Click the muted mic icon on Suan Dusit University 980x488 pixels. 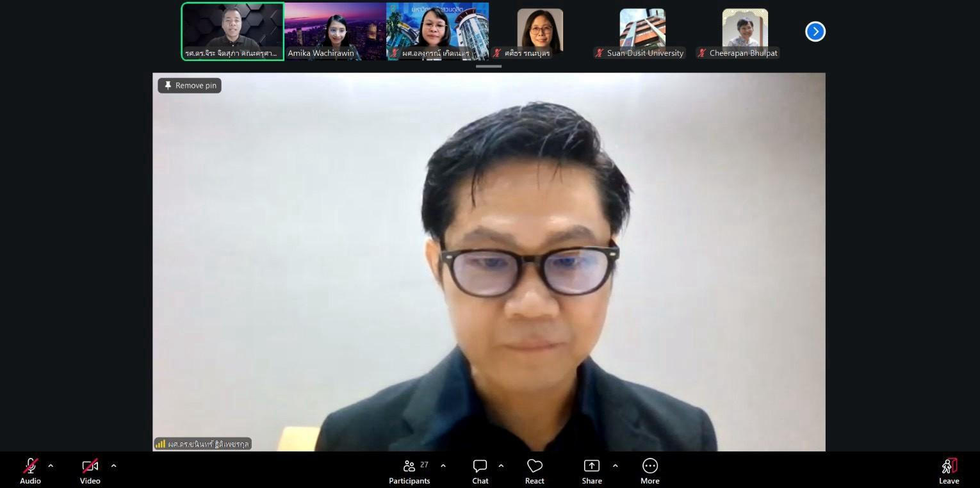(600, 53)
